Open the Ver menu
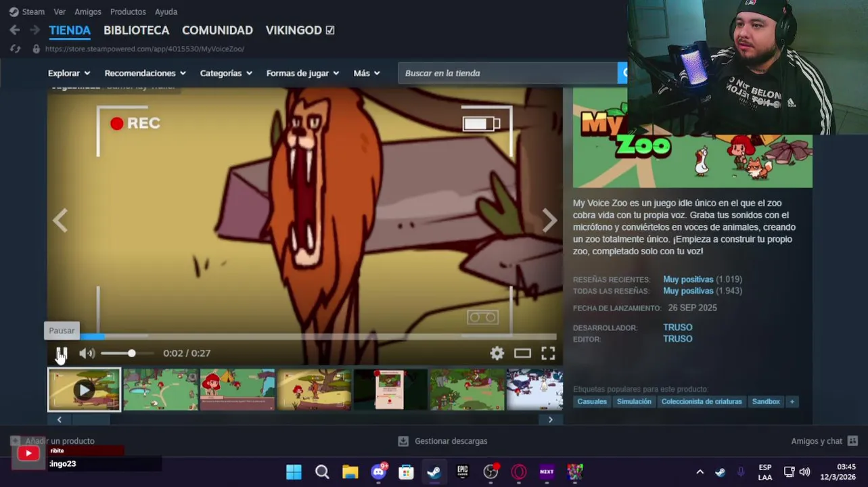This screenshot has height=487, width=868. [x=60, y=11]
